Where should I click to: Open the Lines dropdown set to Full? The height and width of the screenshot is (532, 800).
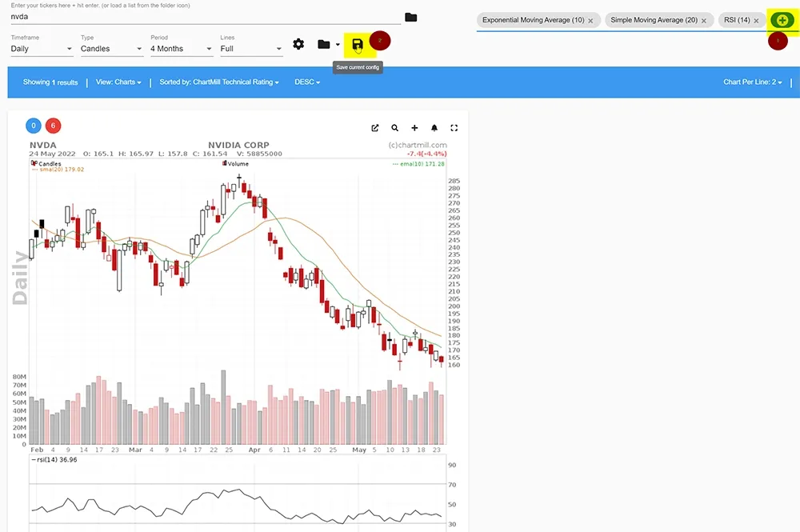click(x=251, y=49)
